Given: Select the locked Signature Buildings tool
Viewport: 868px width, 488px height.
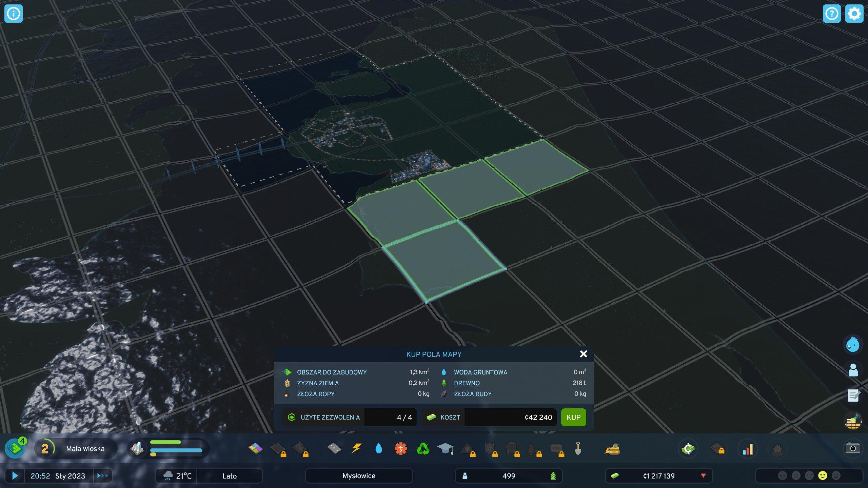Looking at the screenshot, I should tap(300, 449).
